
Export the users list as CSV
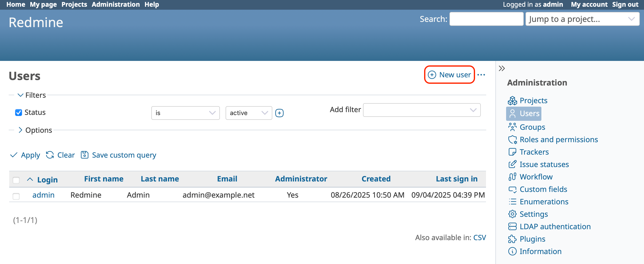tap(479, 237)
